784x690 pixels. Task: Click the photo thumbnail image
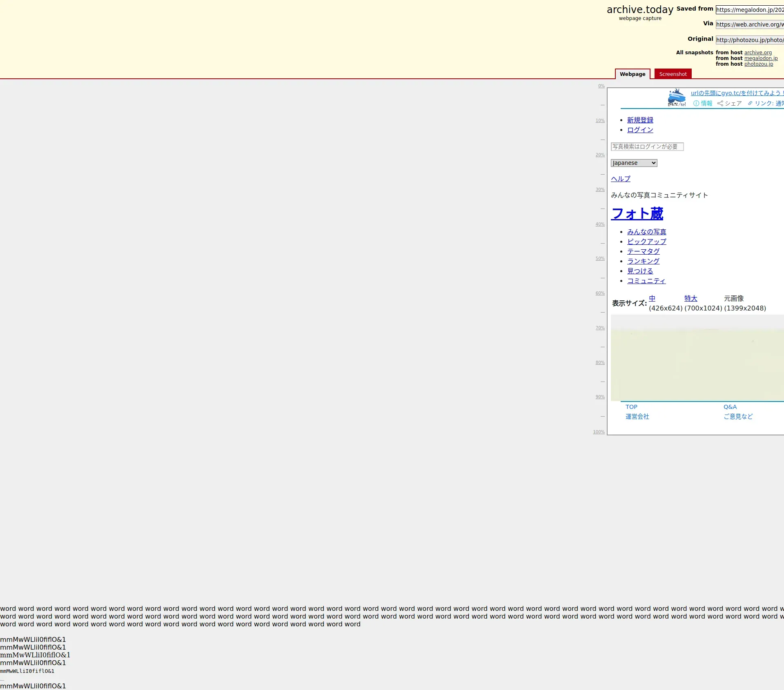pyautogui.click(x=697, y=358)
